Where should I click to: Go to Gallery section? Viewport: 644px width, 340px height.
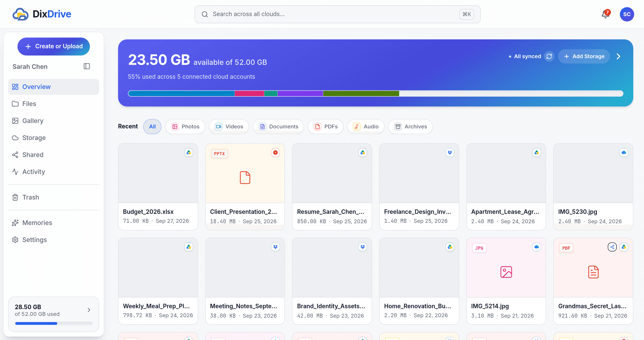53,121
